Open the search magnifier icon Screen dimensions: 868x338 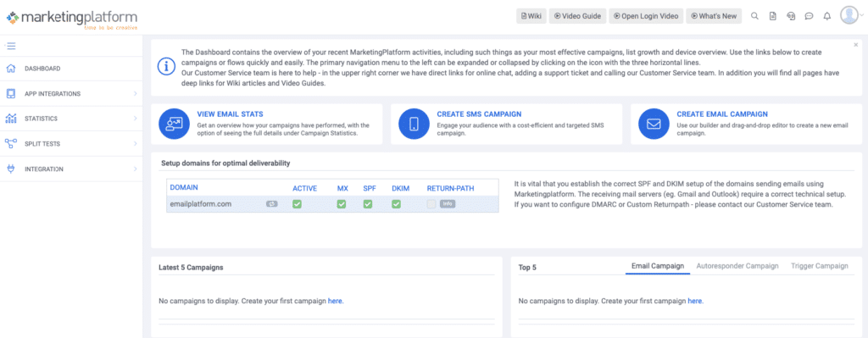click(x=754, y=16)
